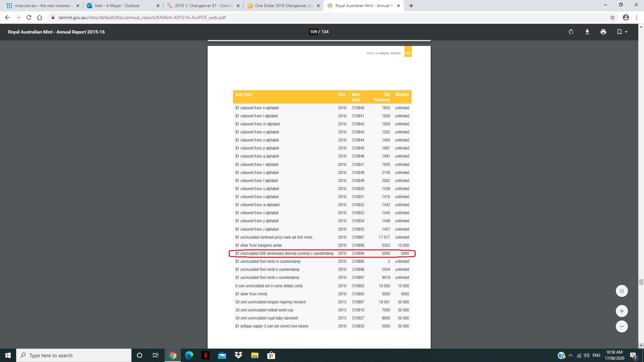Open the PDF bookmarks dropdown
The width and height of the screenshot is (644, 362).
pyautogui.click(x=622, y=32)
